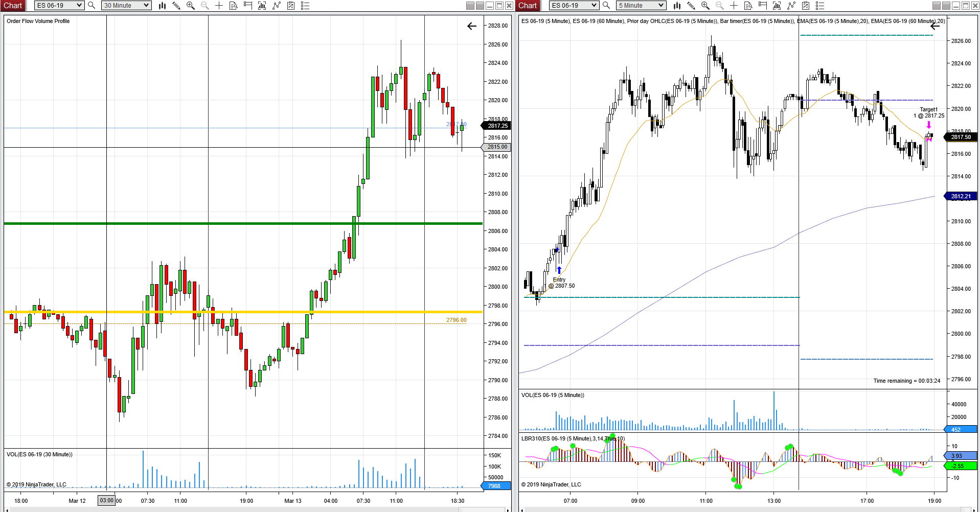The height and width of the screenshot is (512, 980).
Task: Click the 2796.00 orange price label
Action: pyautogui.click(x=457, y=320)
